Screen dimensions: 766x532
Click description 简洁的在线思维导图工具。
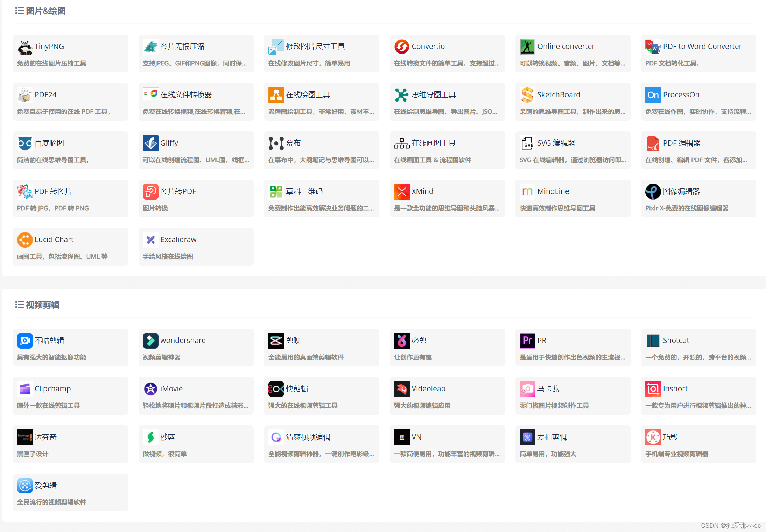click(53, 160)
